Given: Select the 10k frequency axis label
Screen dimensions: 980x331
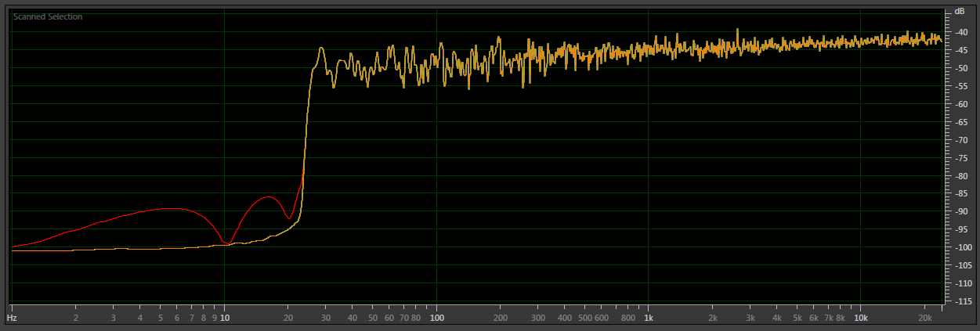Looking at the screenshot, I should [860, 318].
